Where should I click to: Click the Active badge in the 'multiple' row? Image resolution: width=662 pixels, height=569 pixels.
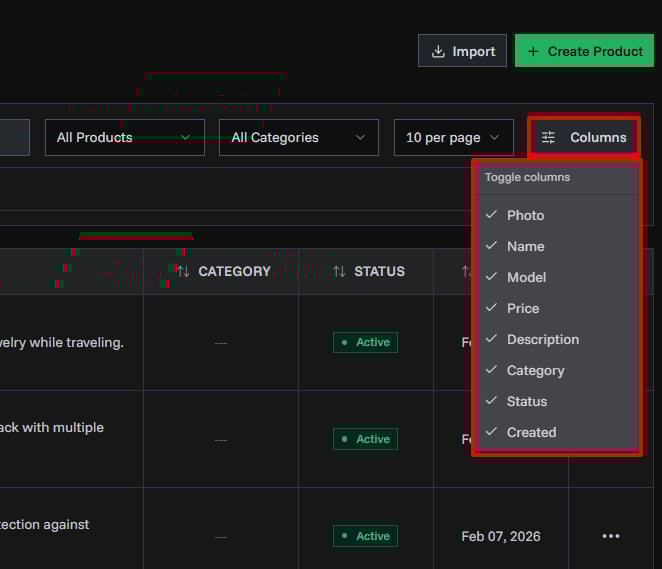coord(365,439)
